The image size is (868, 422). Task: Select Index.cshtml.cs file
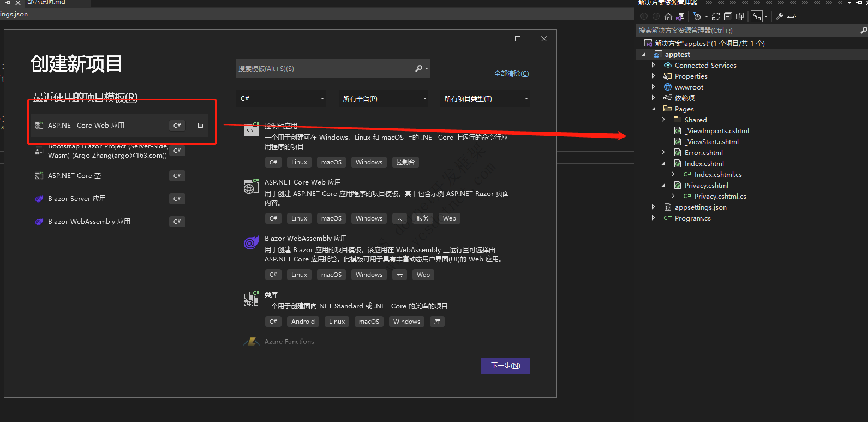[718, 174]
